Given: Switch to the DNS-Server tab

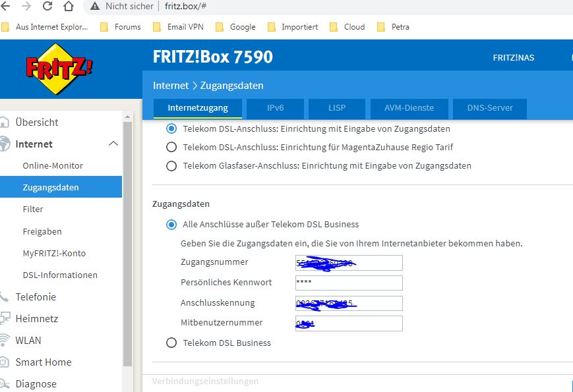Looking at the screenshot, I should 490,109.
